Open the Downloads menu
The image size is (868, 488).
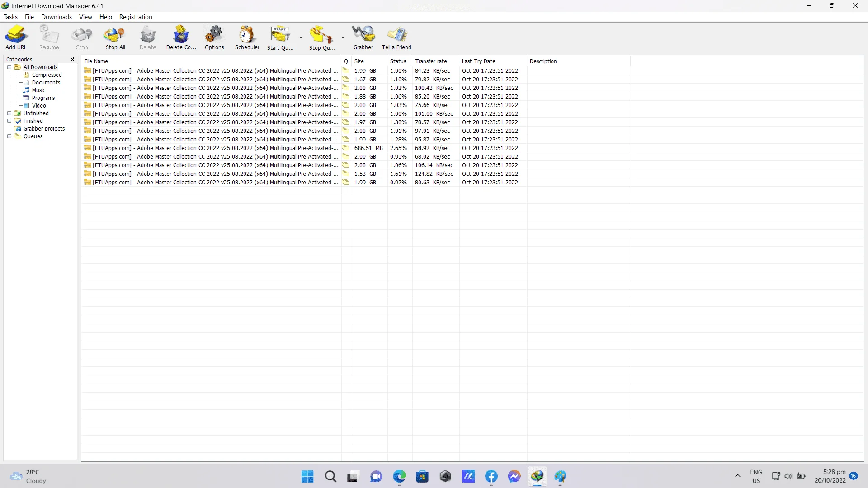pos(57,17)
